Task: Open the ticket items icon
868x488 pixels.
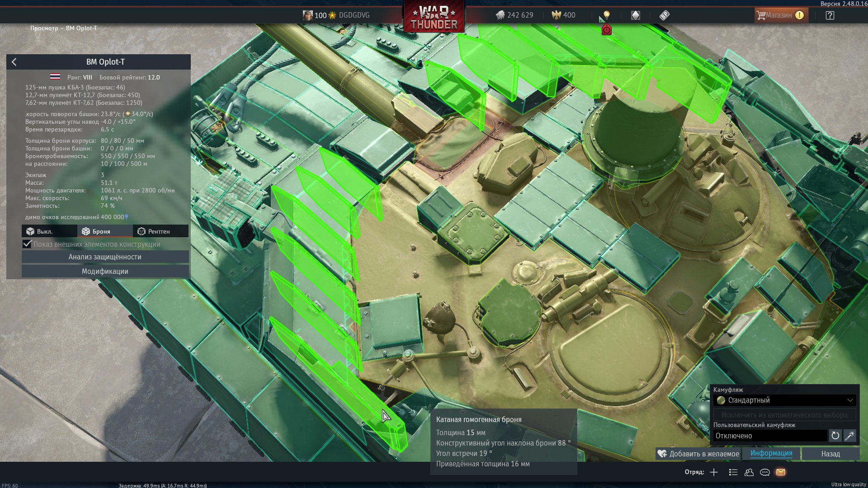Action: (664, 15)
